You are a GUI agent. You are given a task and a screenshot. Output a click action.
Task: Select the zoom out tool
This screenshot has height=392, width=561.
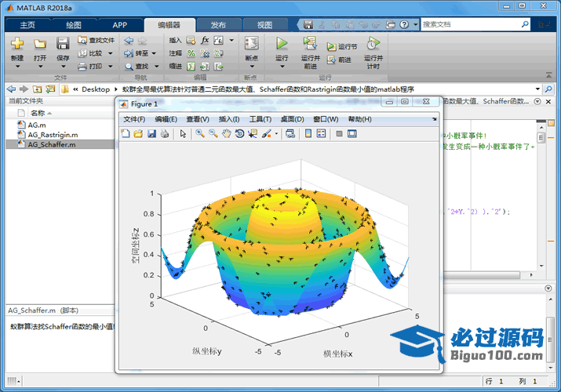213,133
